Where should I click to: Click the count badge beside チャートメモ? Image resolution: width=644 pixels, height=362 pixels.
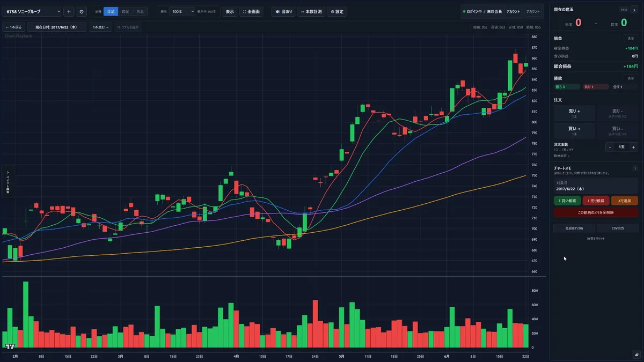635,168
